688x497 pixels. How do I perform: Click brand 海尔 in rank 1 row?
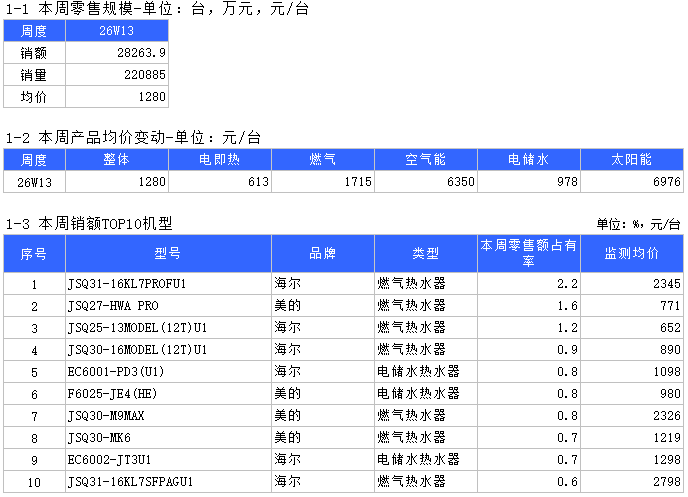click(x=288, y=283)
